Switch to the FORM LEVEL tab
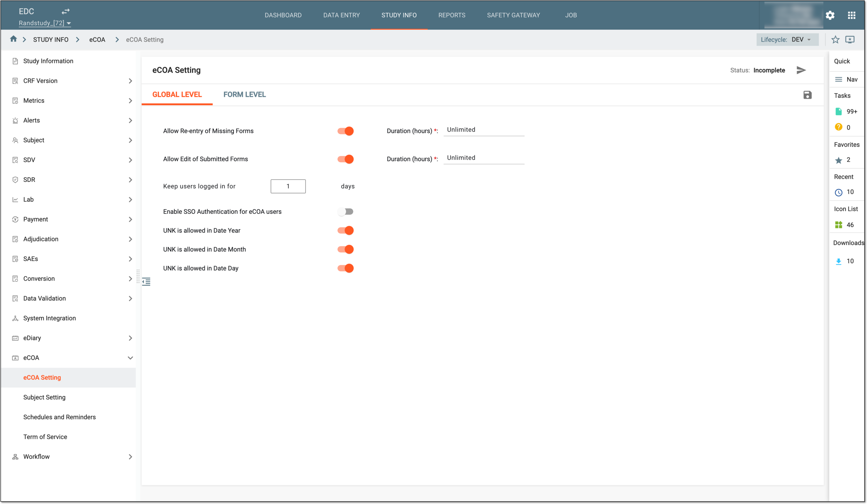 pos(244,94)
